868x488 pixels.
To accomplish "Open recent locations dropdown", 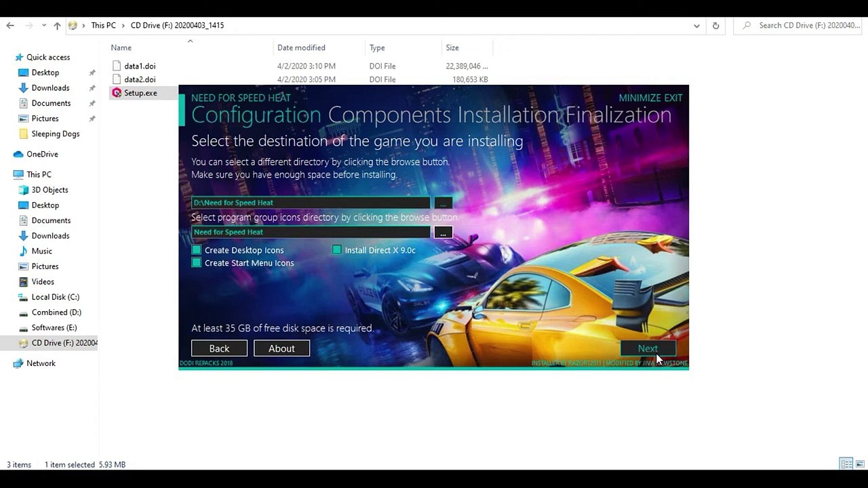I will (x=44, y=26).
